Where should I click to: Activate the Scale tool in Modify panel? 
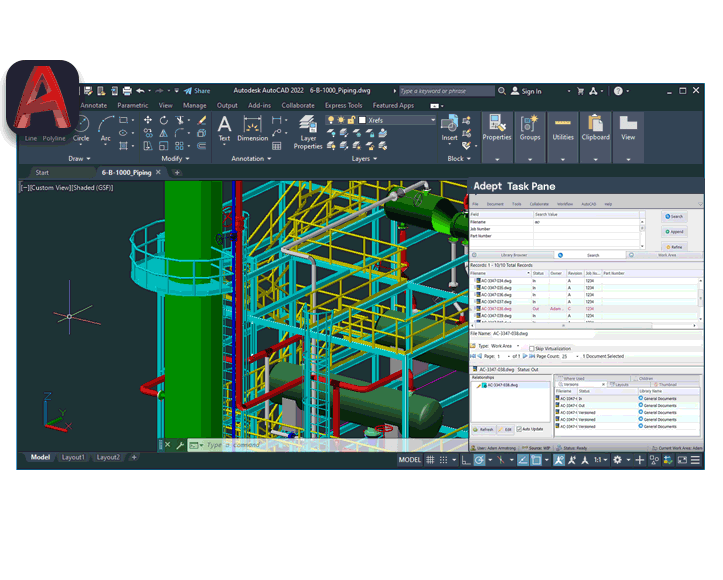(164, 146)
